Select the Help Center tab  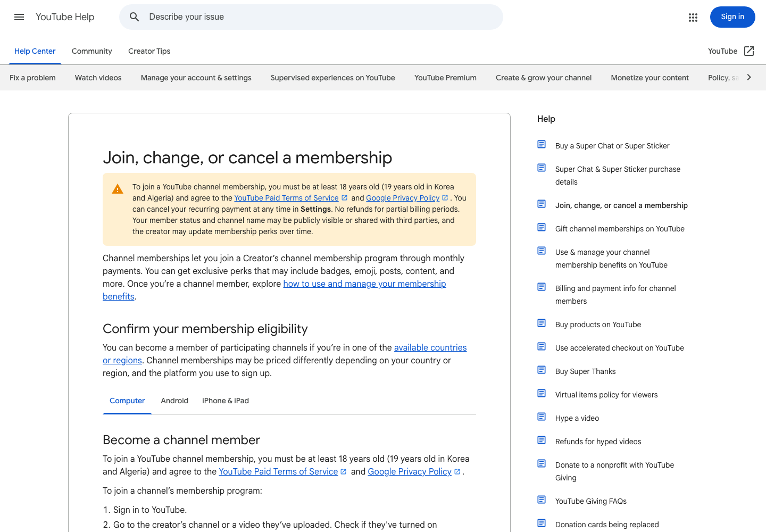click(35, 51)
